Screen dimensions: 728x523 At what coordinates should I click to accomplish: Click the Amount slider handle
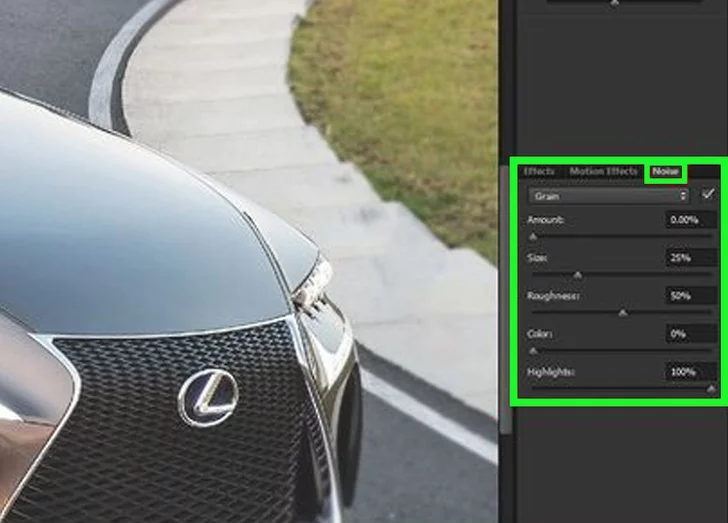pos(533,237)
